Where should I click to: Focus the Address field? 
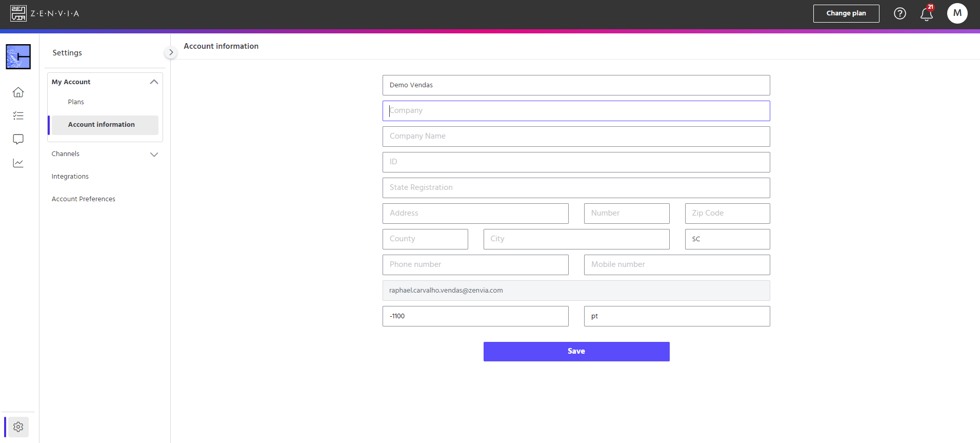tap(475, 214)
